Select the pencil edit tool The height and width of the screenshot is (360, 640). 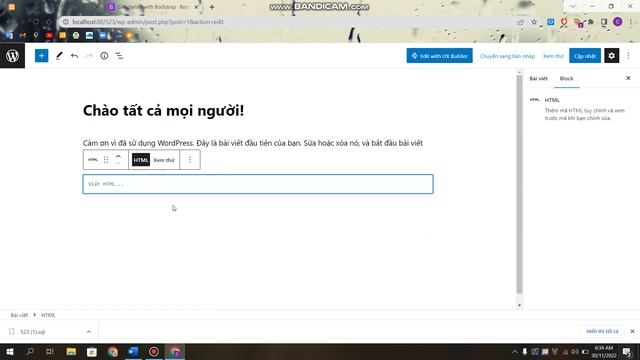point(59,56)
